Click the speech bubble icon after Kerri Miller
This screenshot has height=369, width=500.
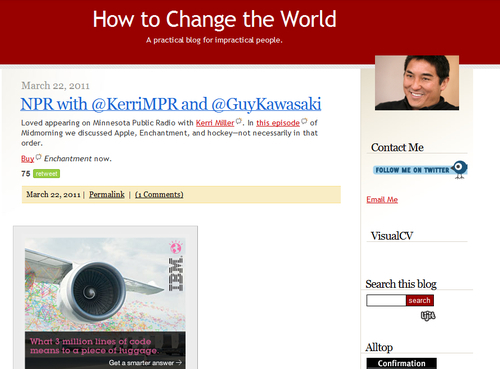click(239, 121)
